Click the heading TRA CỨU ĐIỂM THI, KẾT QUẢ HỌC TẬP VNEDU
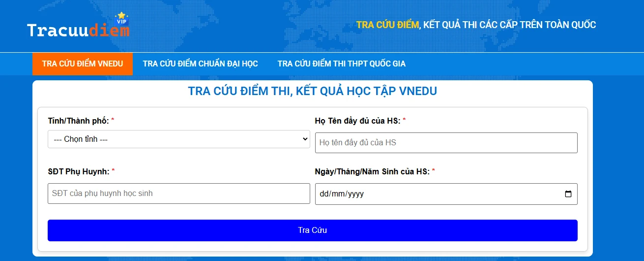Viewport: 644px width, 261px height. pos(313,91)
